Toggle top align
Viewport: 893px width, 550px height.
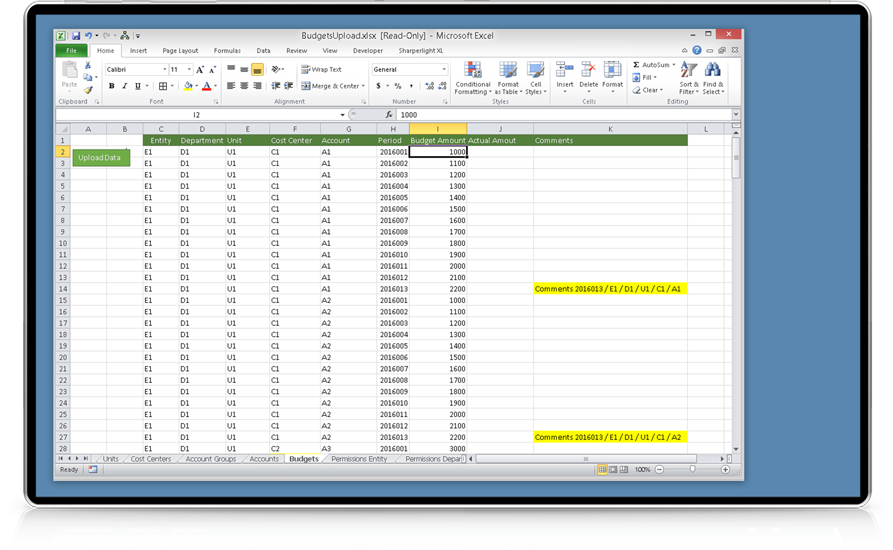click(x=231, y=69)
